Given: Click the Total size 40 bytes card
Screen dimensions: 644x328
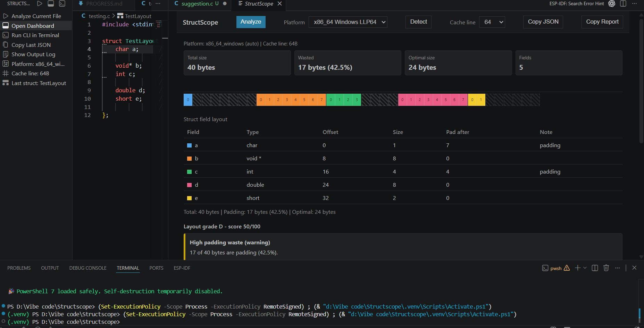Looking at the screenshot, I should pos(237,63).
